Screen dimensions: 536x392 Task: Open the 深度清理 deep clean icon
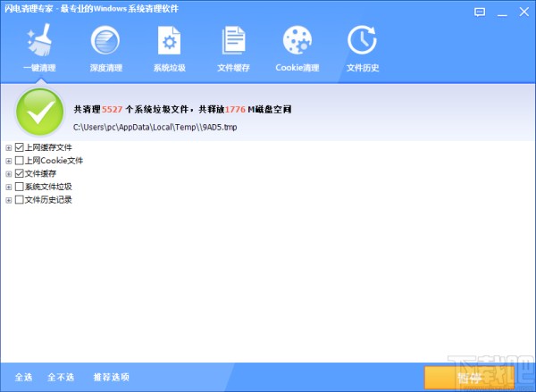point(105,40)
